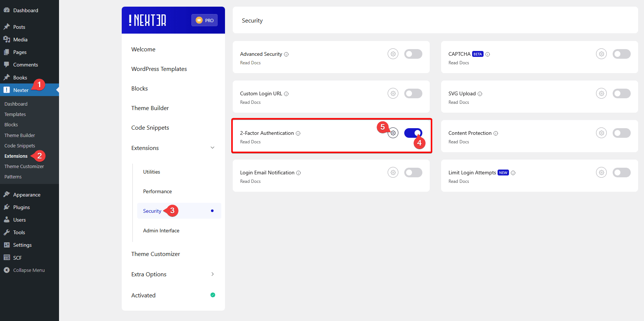Enable the Limit Login Attempts toggle
The width and height of the screenshot is (644, 321).
pyautogui.click(x=622, y=173)
